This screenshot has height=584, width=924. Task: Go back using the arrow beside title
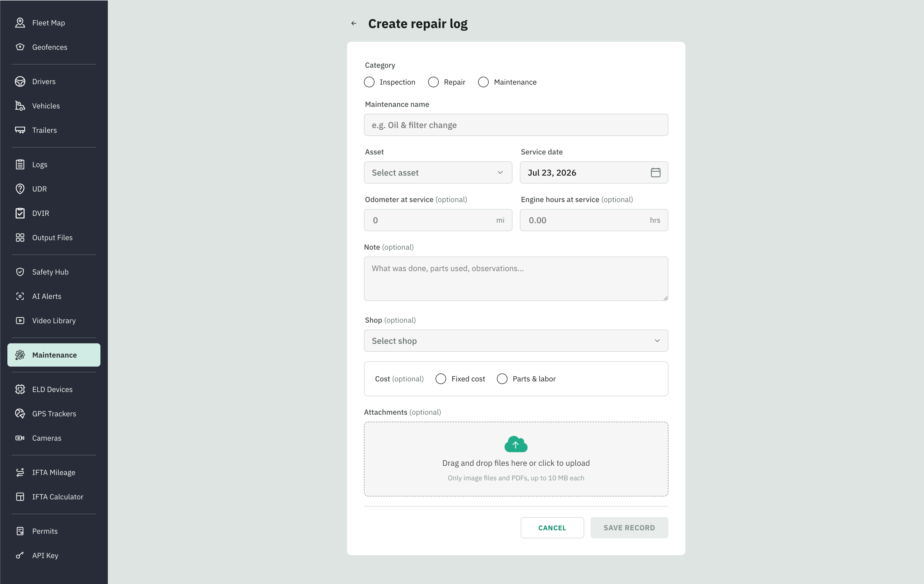tap(354, 24)
